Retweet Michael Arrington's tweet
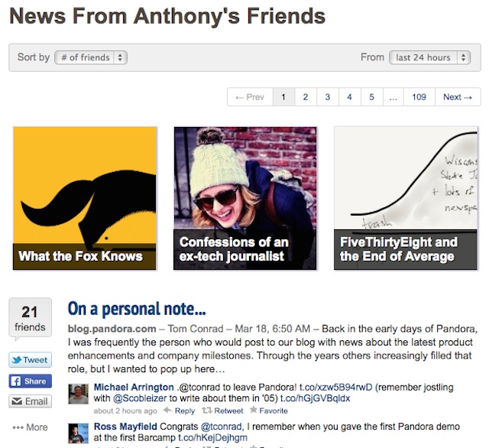The height and width of the screenshot is (448, 489). pyautogui.click(x=222, y=411)
